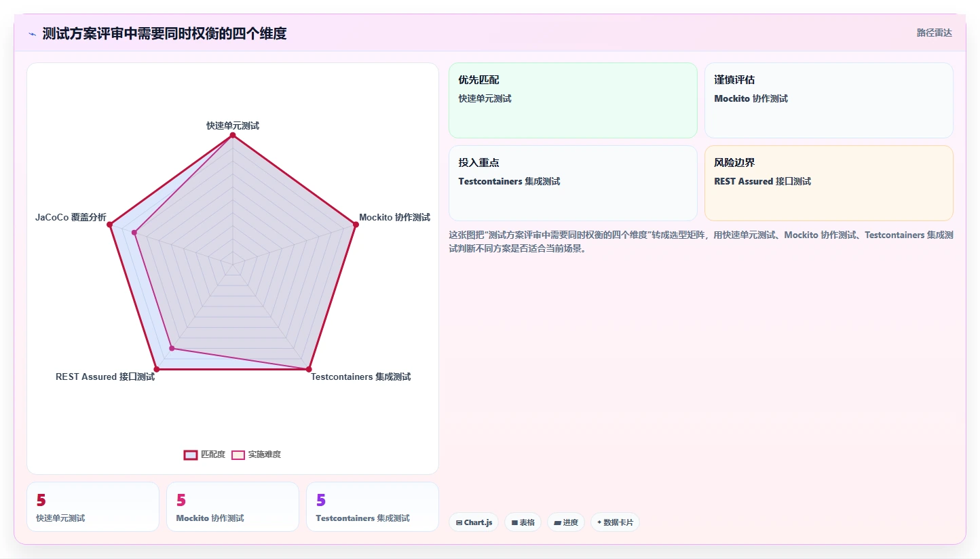Image resolution: width=980 pixels, height=559 pixels.
Task: Click the outer 匹配度 point at REST Assured vertex
Action: click(157, 369)
